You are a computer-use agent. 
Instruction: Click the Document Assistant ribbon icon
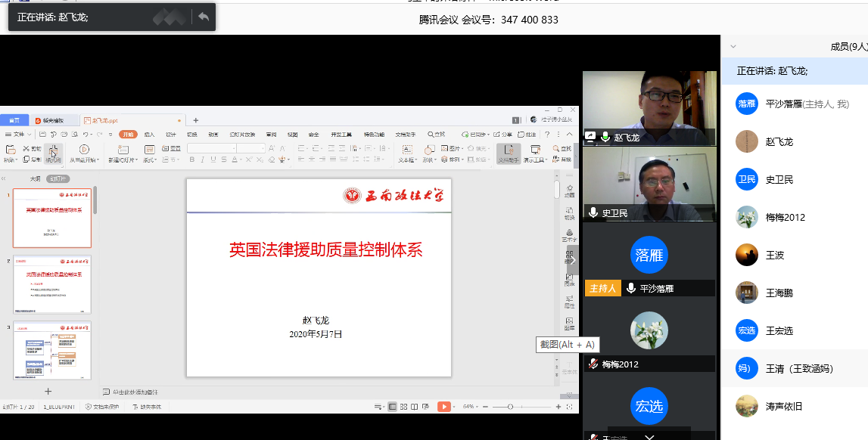(x=509, y=153)
